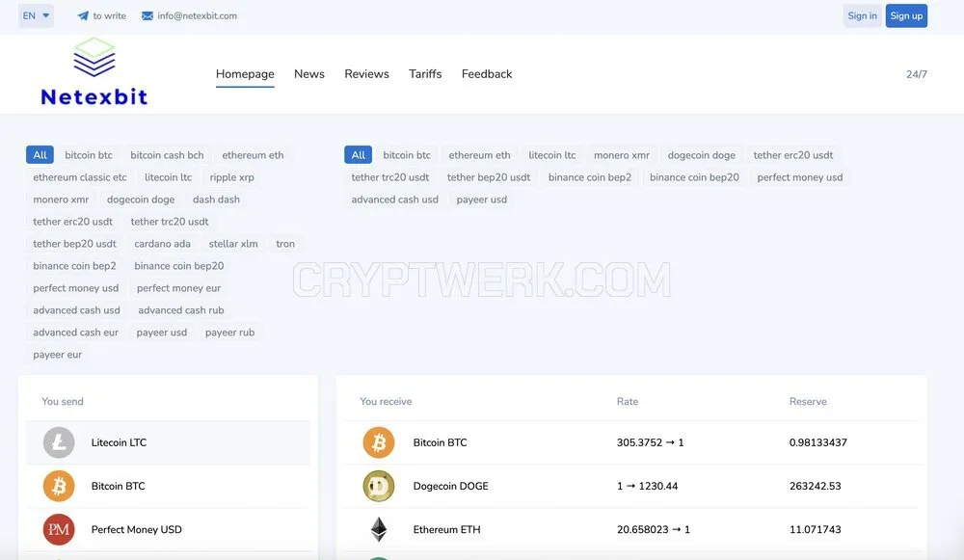This screenshot has width=964, height=560.
Task: Filter receive currencies by advanced cash usd
Action: pyautogui.click(x=394, y=200)
